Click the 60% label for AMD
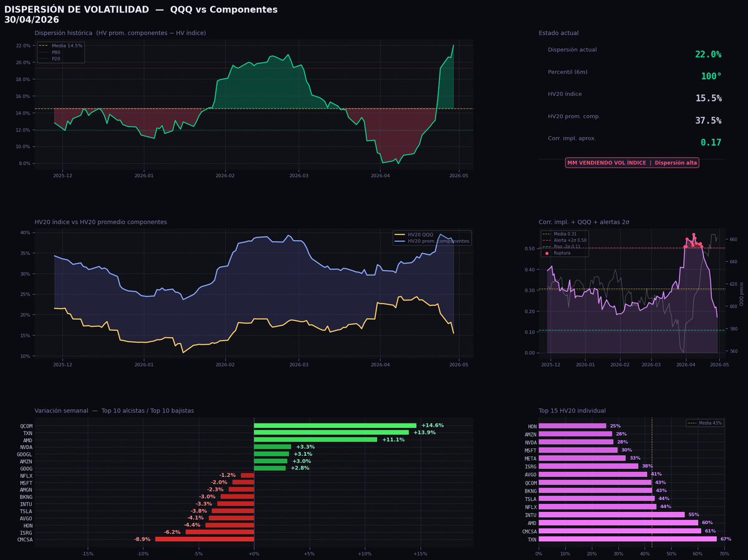748x560 pixels. point(707,523)
